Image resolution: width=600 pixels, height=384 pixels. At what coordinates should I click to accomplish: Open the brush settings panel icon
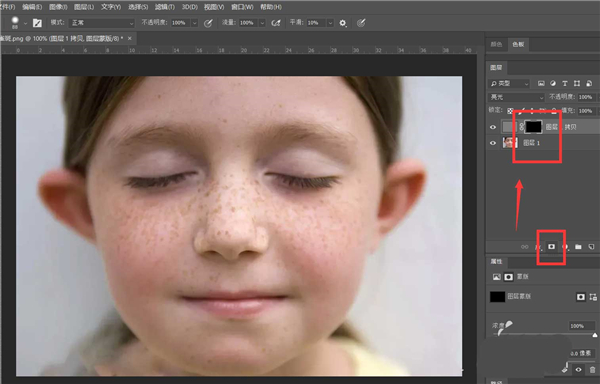37,23
